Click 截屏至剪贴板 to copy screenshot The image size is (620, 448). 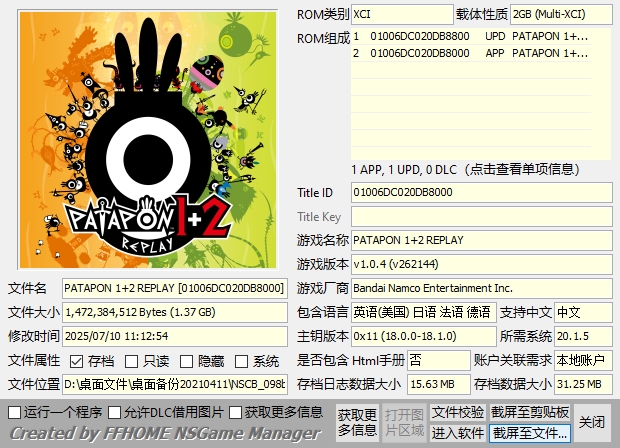530,412
